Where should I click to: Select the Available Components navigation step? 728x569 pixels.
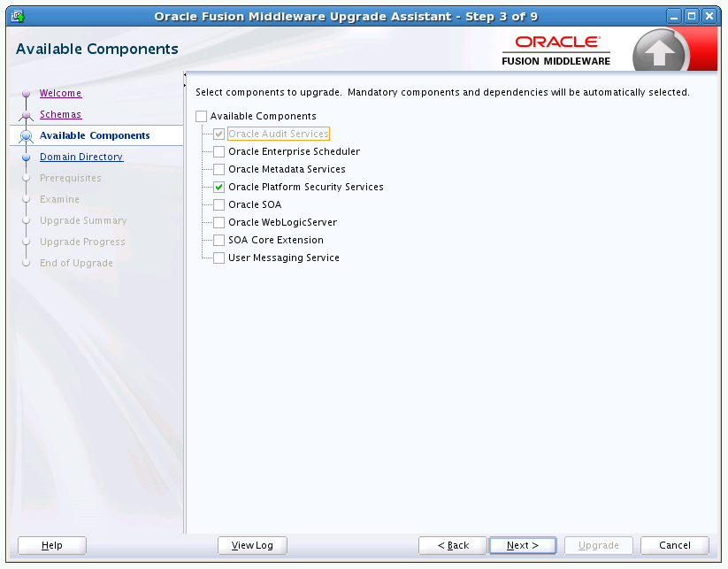tap(95, 135)
